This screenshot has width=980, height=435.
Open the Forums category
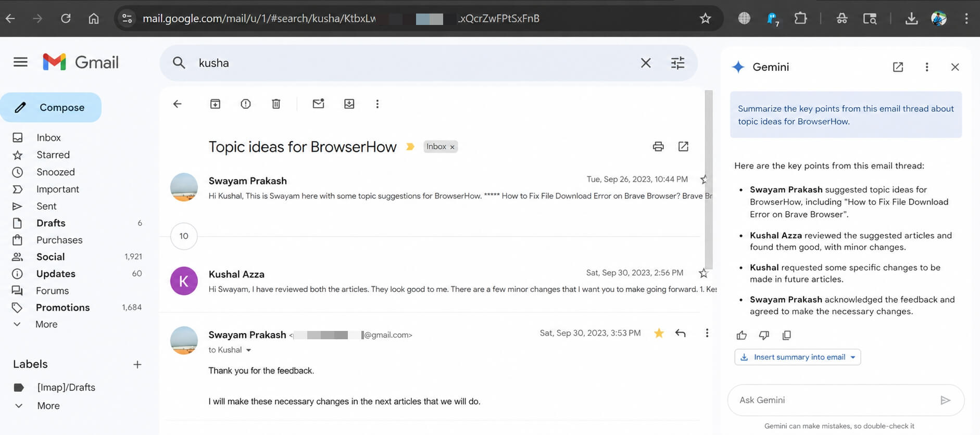click(x=52, y=291)
